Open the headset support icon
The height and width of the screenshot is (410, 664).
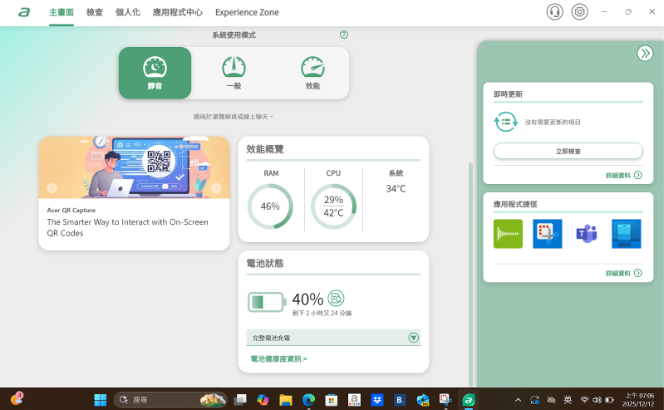click(554, 12)
